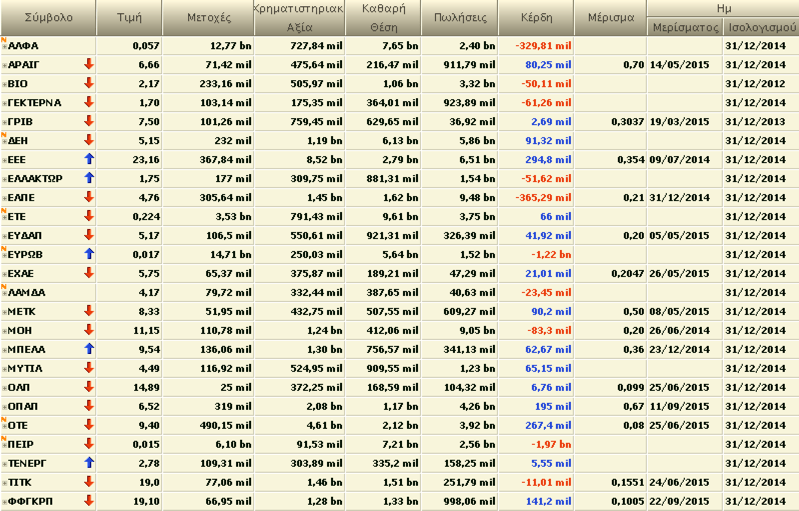The height and width of the screenshot is (511, 799).
Task: Click ΟΠΑΠ dividend 0,67
Action: (634, 407)
